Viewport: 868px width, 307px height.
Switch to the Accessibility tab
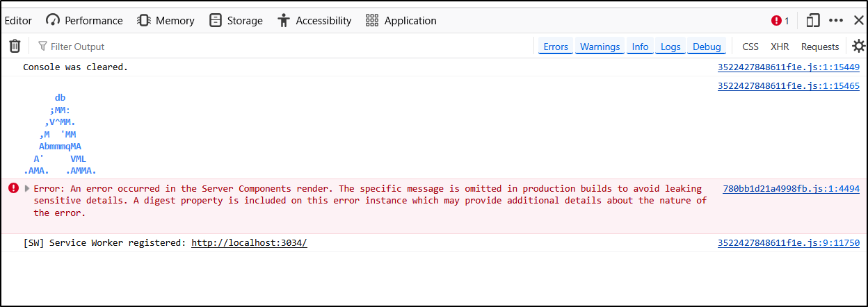pyautogui.click(x=314, y=21)
